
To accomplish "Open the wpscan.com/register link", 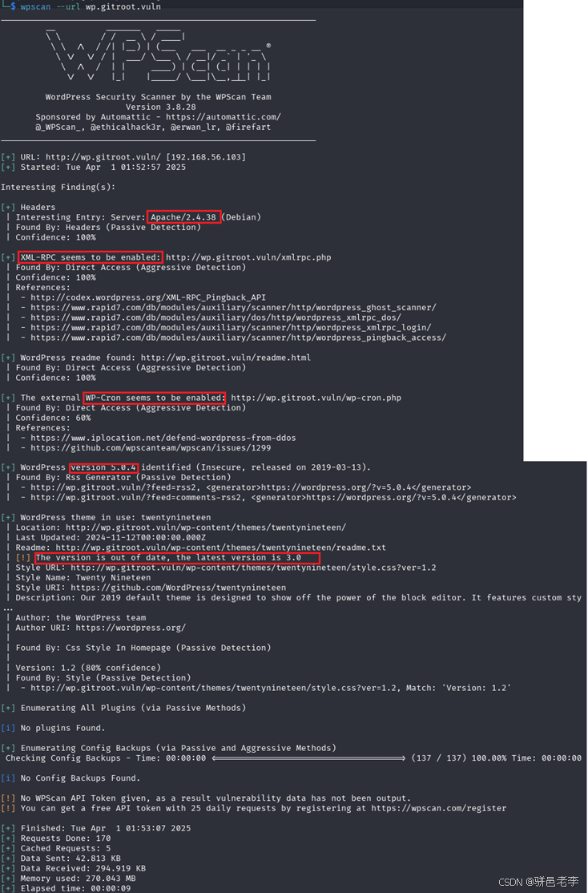I will pos(439,808).
